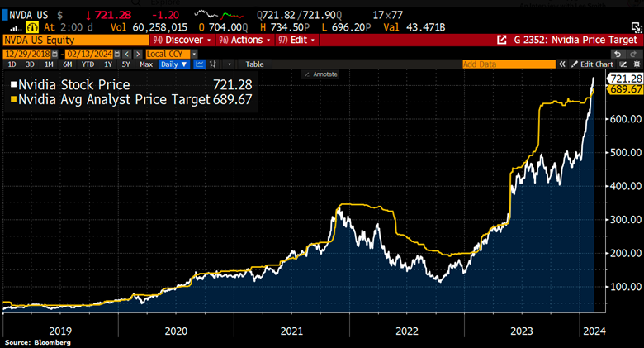Open the 96) Actions menu
This screenshot has height=348, width=644.
(244, 40)
